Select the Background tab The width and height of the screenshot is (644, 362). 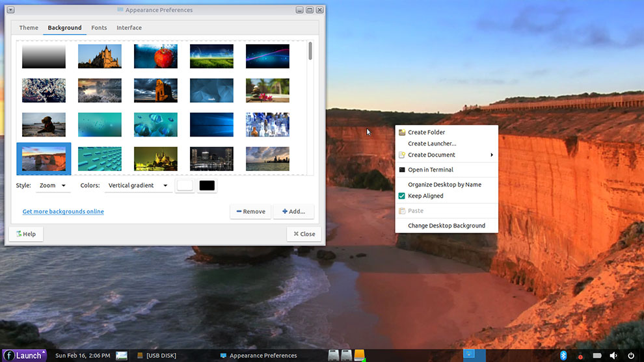64,27
